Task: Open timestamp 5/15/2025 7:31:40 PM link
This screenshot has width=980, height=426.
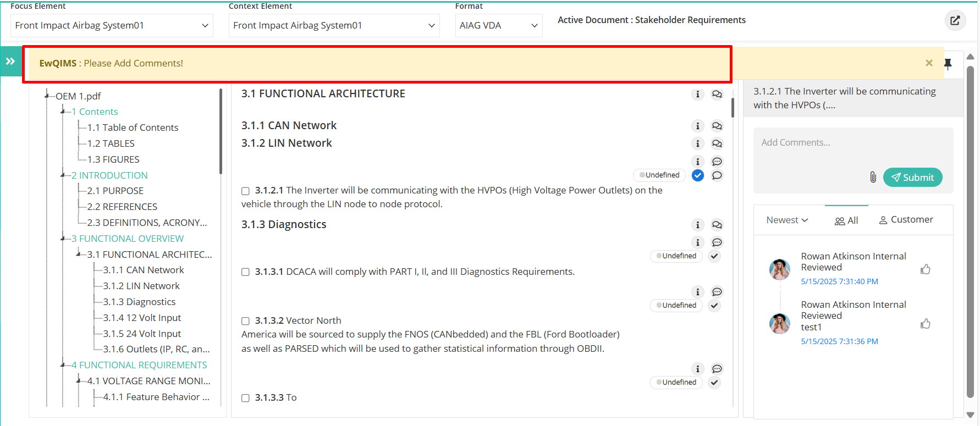Action: click(839, 281)
